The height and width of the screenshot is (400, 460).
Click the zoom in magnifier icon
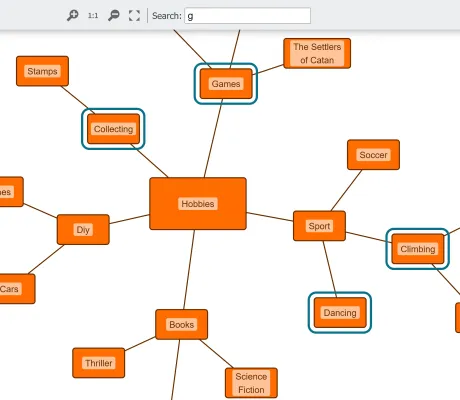pyautogui.click(x=72, y=15)
